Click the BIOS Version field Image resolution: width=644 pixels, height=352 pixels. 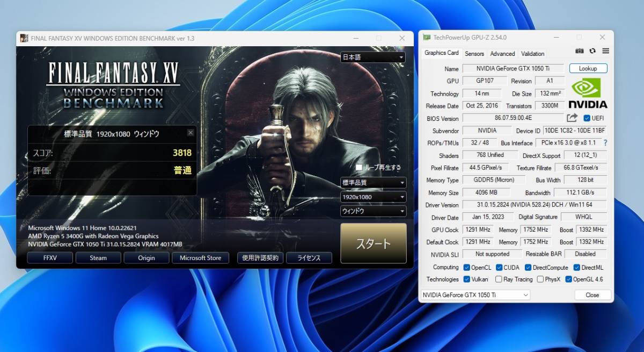(x=513, y=118)
